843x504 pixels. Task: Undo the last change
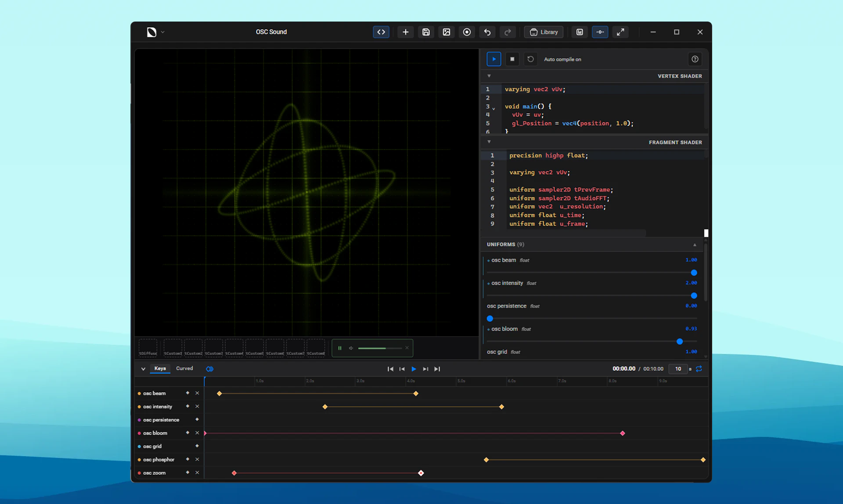(x=487, y=32)
